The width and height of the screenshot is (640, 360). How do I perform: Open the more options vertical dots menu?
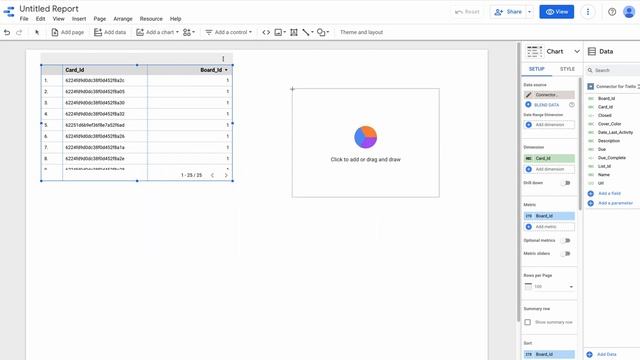[588, 12]
